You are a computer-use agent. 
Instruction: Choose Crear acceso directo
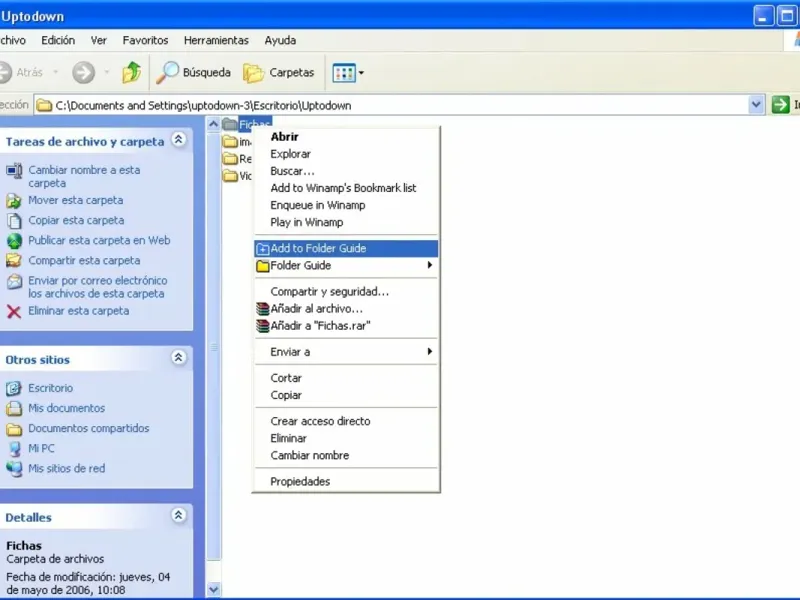point(346,421)
